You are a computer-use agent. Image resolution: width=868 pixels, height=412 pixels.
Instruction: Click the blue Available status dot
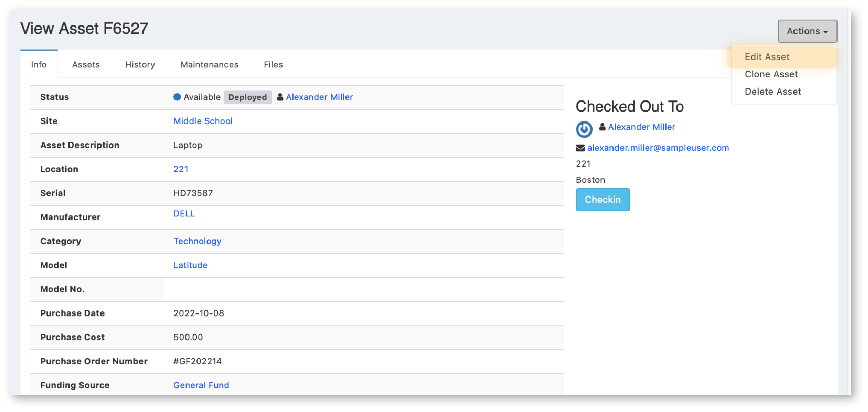coord(177,97)
